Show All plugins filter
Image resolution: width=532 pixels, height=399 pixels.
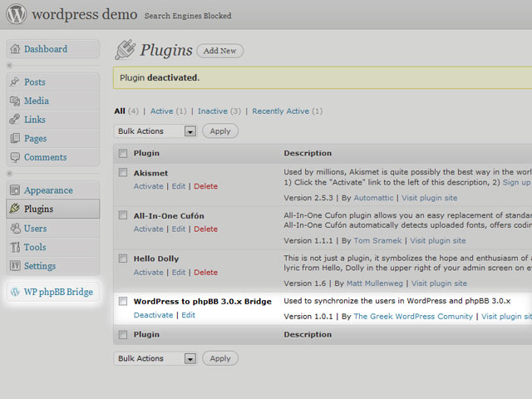pos(120,111)
